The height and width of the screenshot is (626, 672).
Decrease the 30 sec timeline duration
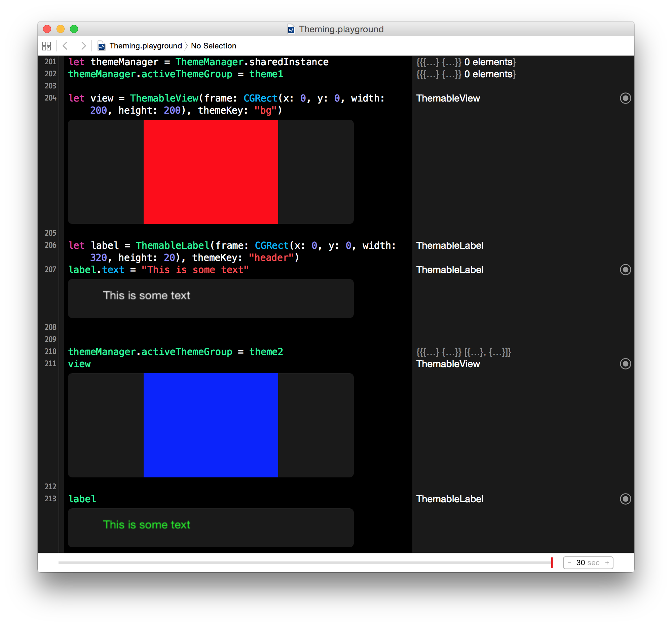569,563
